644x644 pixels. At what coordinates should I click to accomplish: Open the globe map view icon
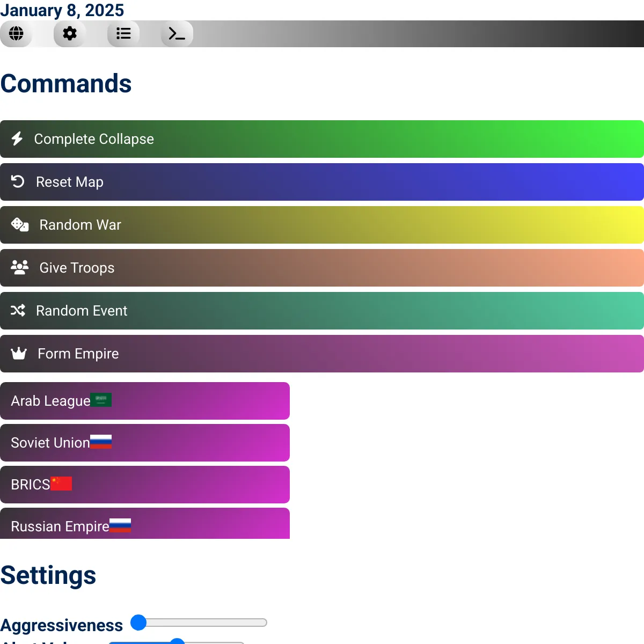16,34
